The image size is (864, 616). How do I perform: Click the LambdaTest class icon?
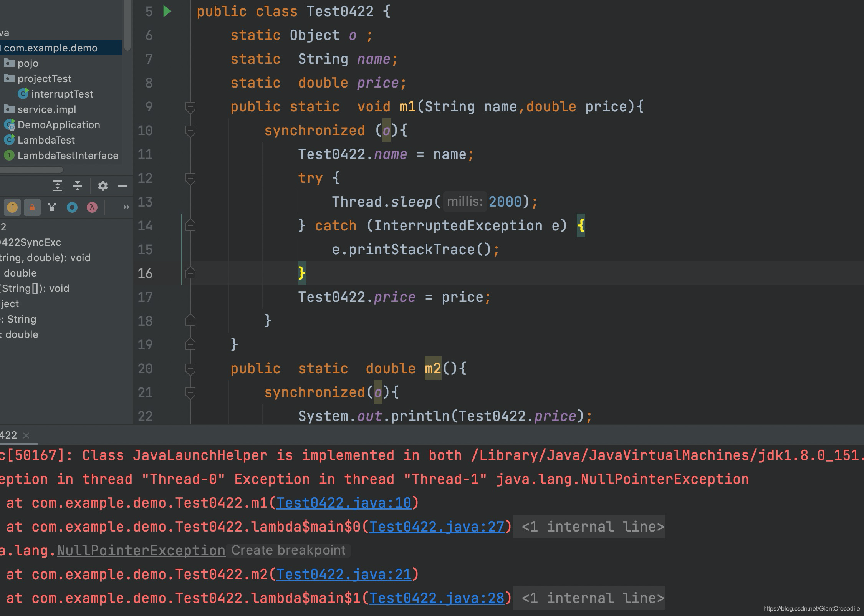(9, 140)
